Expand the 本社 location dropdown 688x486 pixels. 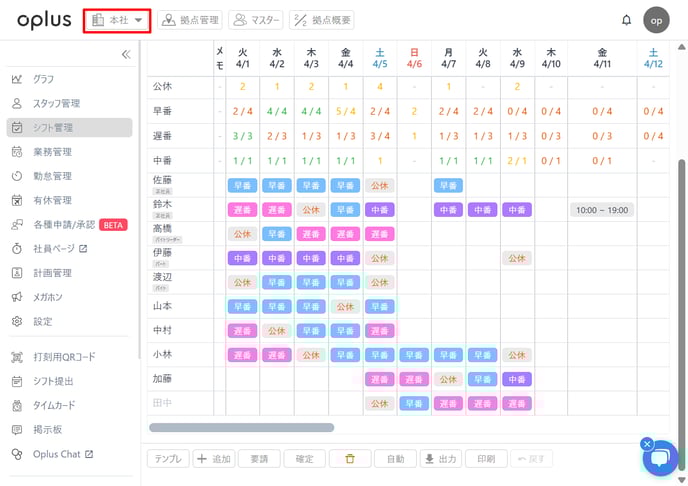tap(117, 20)
